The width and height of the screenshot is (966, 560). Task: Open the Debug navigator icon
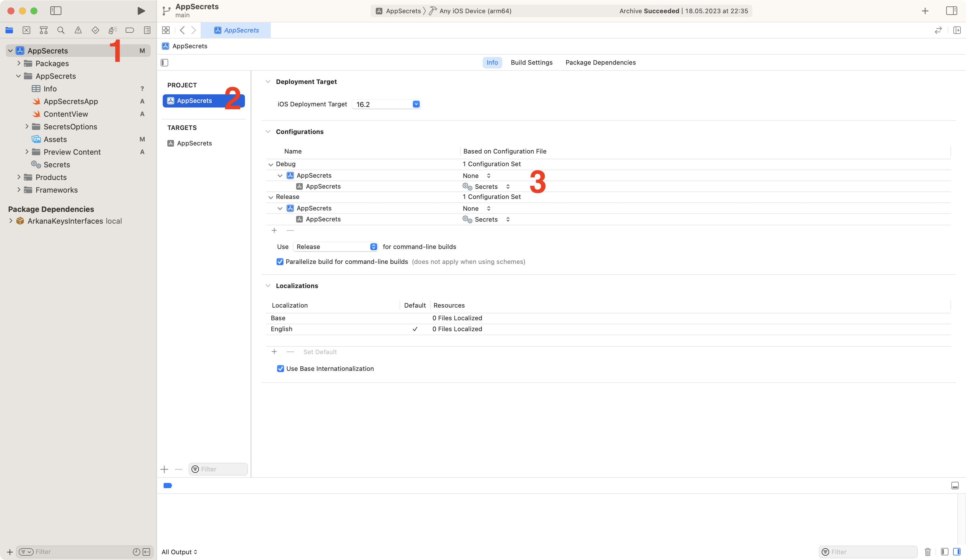[112, 30]
